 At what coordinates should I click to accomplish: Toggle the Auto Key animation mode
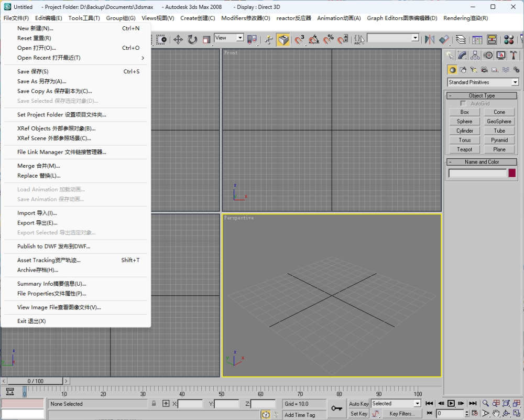click(x=358, y=404)
